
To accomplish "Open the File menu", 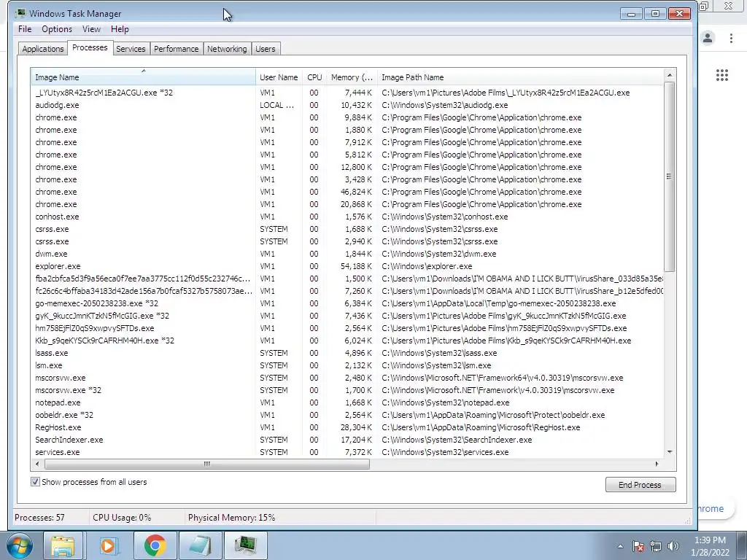I will pos(25,29).
